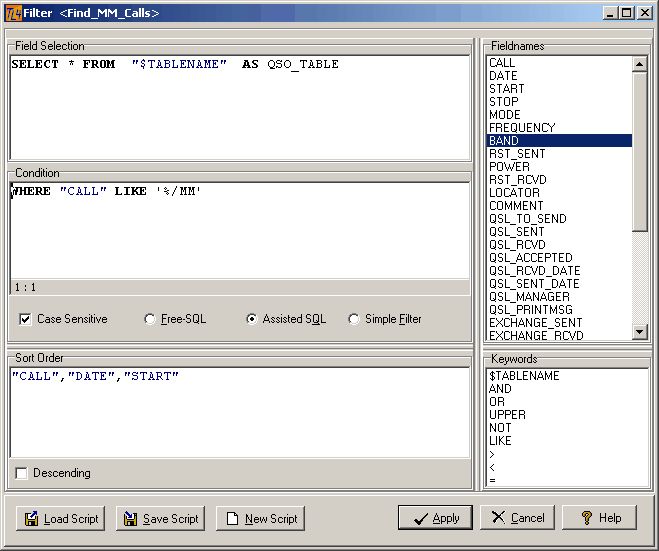Click the Fieldnames list down arrow
Image resolution: width=659 pixels, height=551 pixels.
click(x=639, y=332)
